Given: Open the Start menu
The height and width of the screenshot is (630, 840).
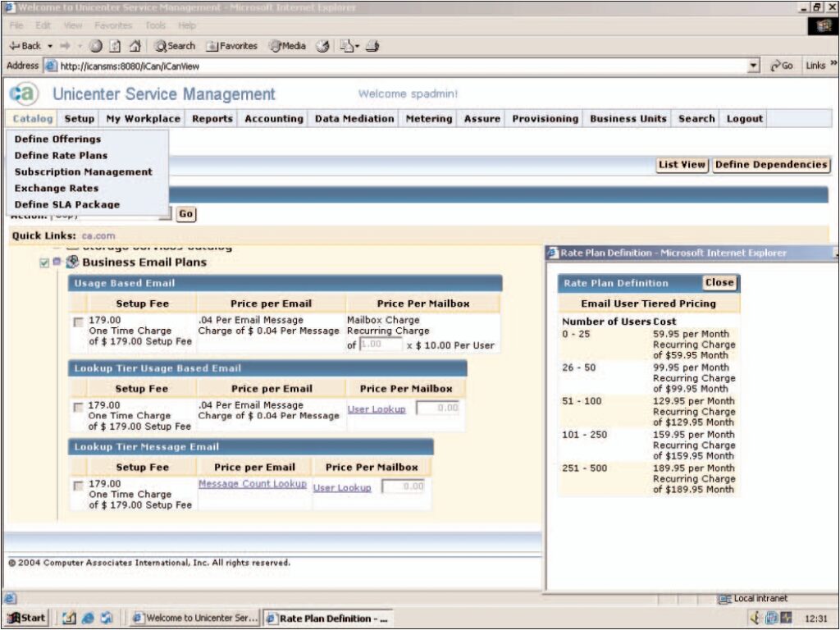Looking at the screenshot, I should [x=26, y=619].
